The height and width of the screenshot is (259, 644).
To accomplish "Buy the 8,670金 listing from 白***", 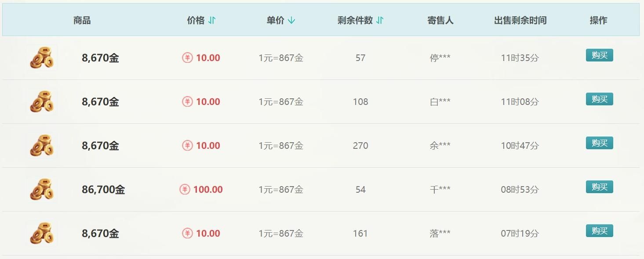I will click(x=599, y=99).
